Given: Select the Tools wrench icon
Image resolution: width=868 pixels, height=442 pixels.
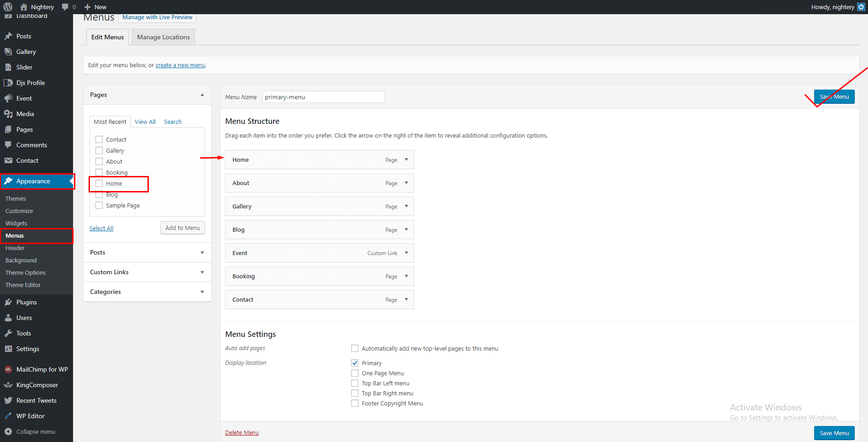Looking at the screenshot, I should 8,333.
